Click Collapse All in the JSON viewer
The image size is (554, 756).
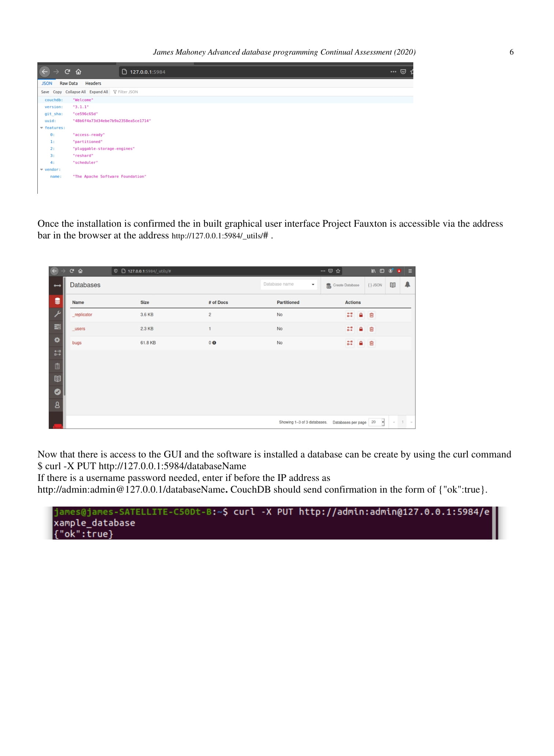pyautogui.click(x=75, y=92)
